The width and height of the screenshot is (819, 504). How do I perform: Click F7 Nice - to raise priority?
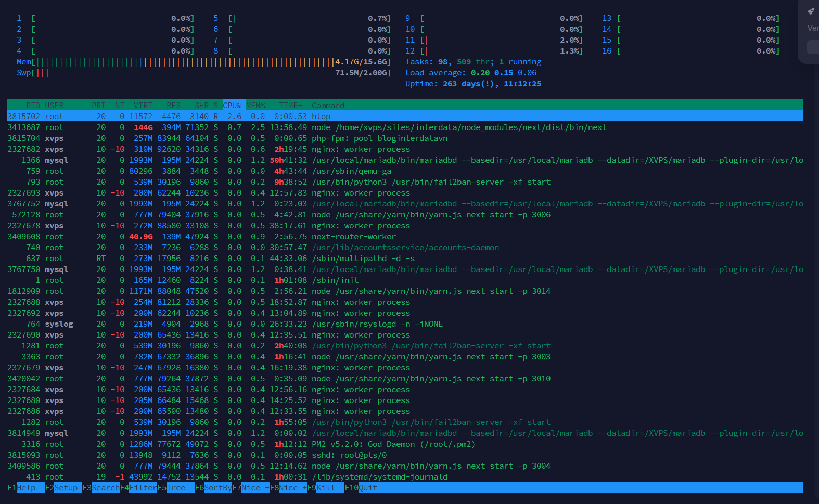[x=251, y=487]
